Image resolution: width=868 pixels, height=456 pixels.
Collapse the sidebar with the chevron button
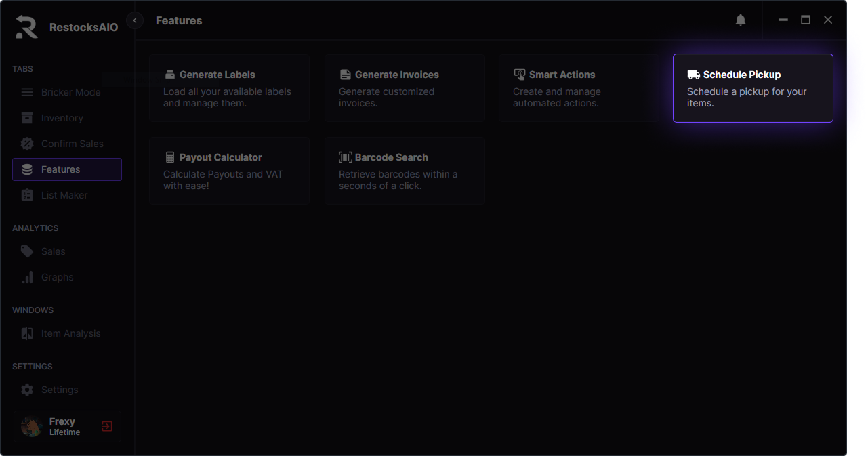coord(135,20)
